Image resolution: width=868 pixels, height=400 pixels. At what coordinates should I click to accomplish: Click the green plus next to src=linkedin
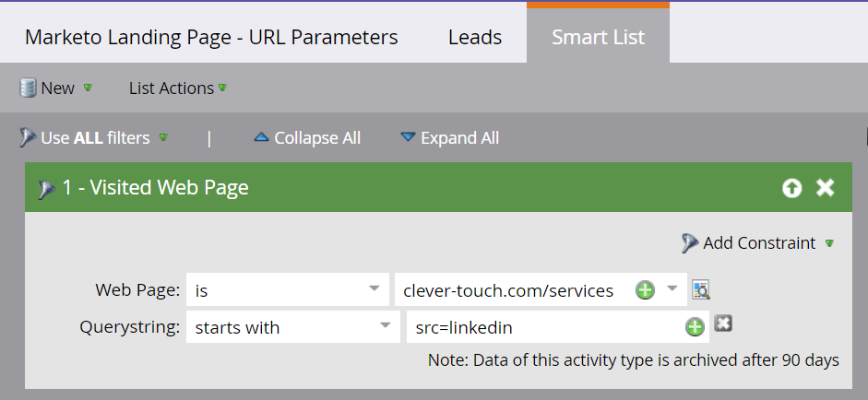tap(695, 327)
